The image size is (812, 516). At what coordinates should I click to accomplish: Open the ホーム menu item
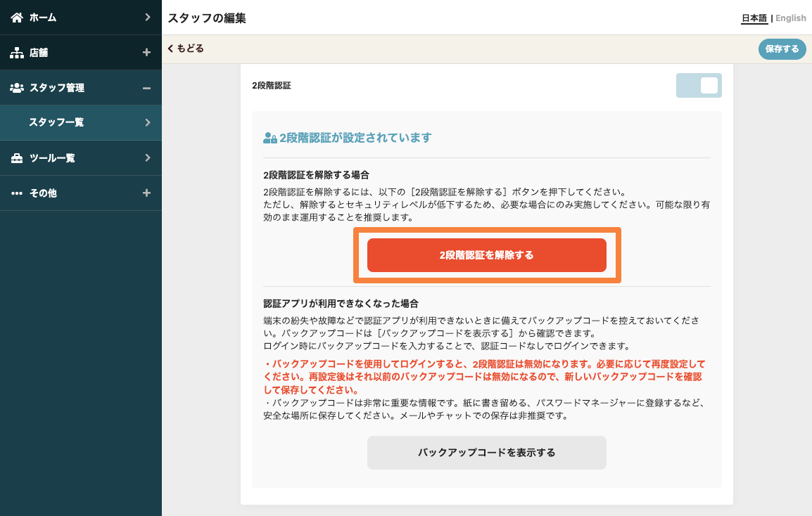(x=43, y=18)
